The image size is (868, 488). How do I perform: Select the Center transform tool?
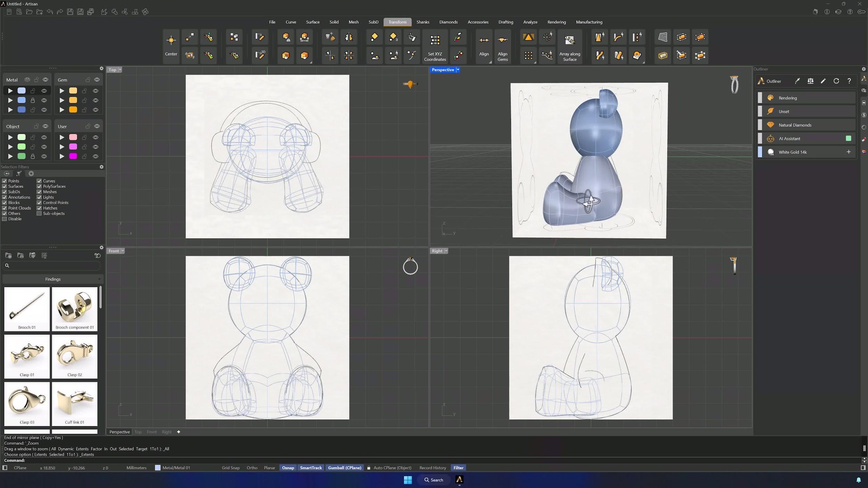(x=171, y=46)
